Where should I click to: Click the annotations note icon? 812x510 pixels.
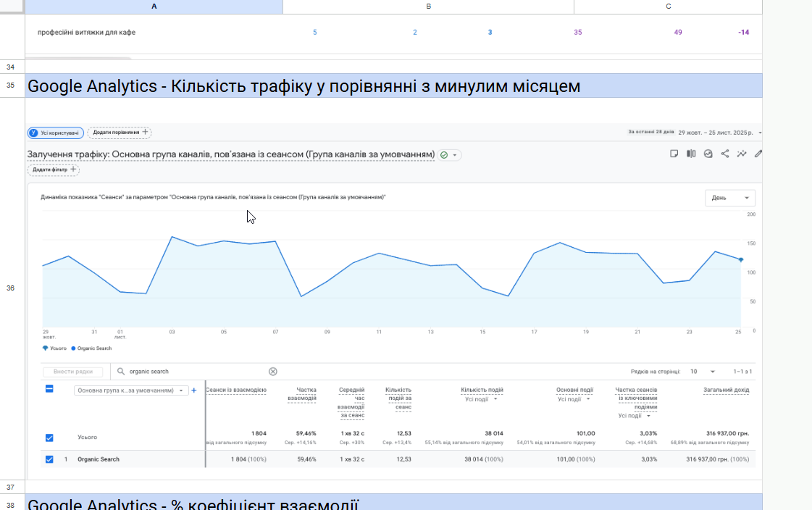674,154
